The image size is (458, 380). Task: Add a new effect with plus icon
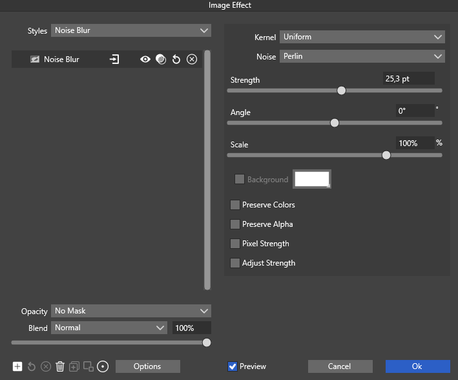(x=17, y=367)
